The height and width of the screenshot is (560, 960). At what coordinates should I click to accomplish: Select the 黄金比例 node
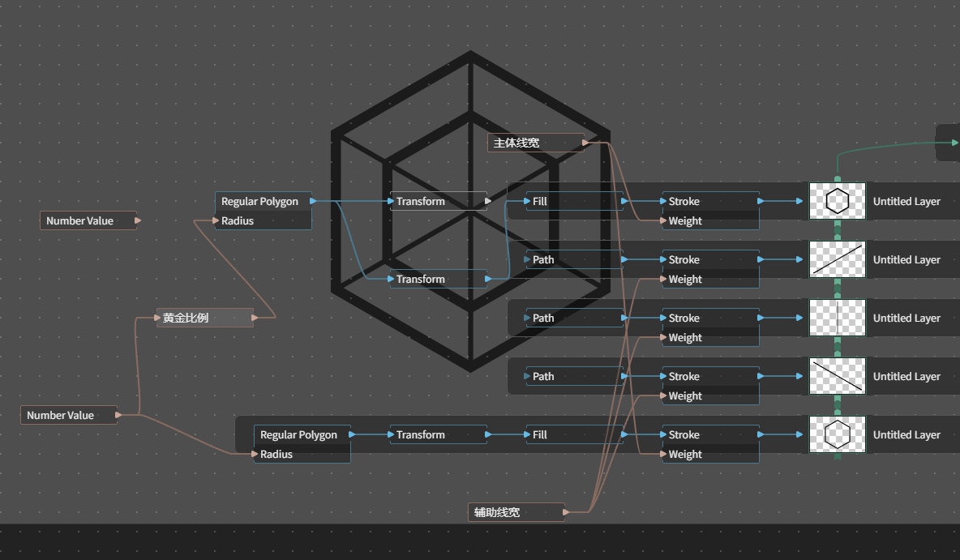[205, 318]
